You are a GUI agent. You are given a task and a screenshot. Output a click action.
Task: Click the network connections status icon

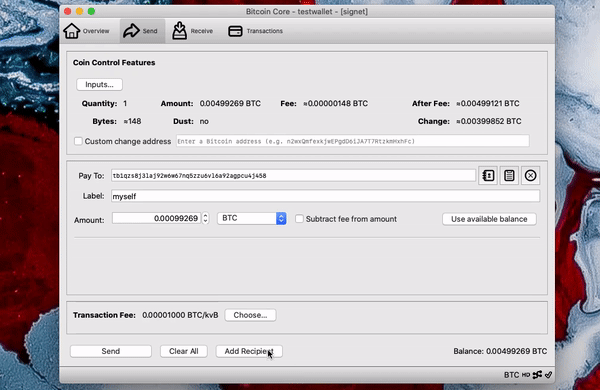(537, 375)
